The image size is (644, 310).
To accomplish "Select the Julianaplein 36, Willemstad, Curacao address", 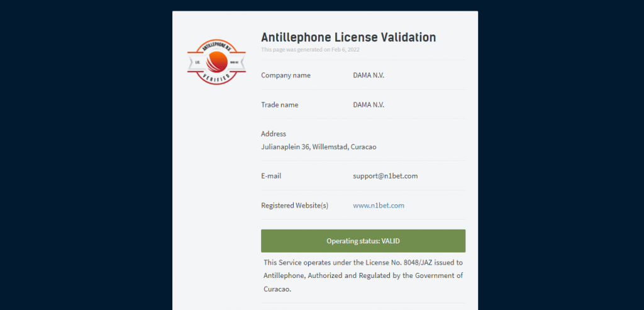I will click(319, 147).
